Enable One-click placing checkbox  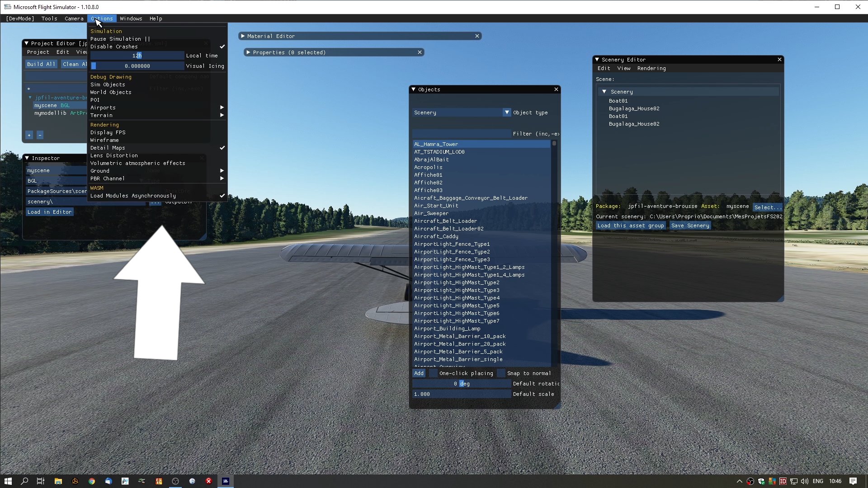pos(433,373)
